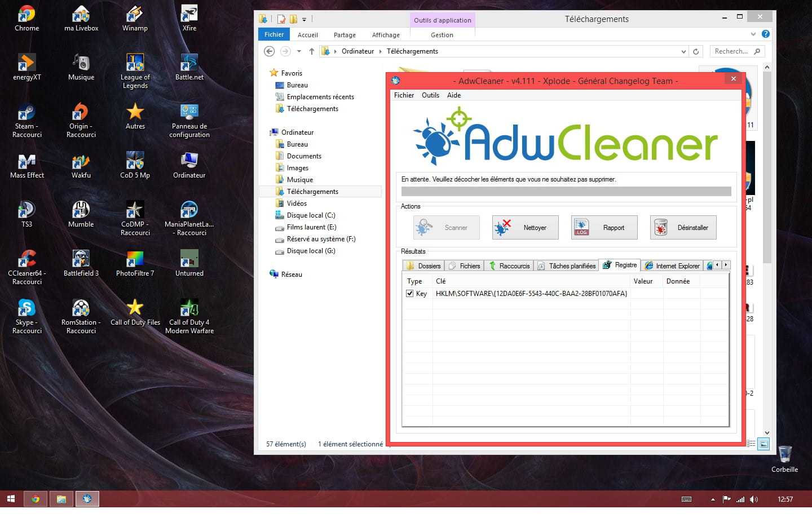Screen dimensions: 812x531
Task: Open the on-screen keyboard tray icon
Action: (686, 499)
